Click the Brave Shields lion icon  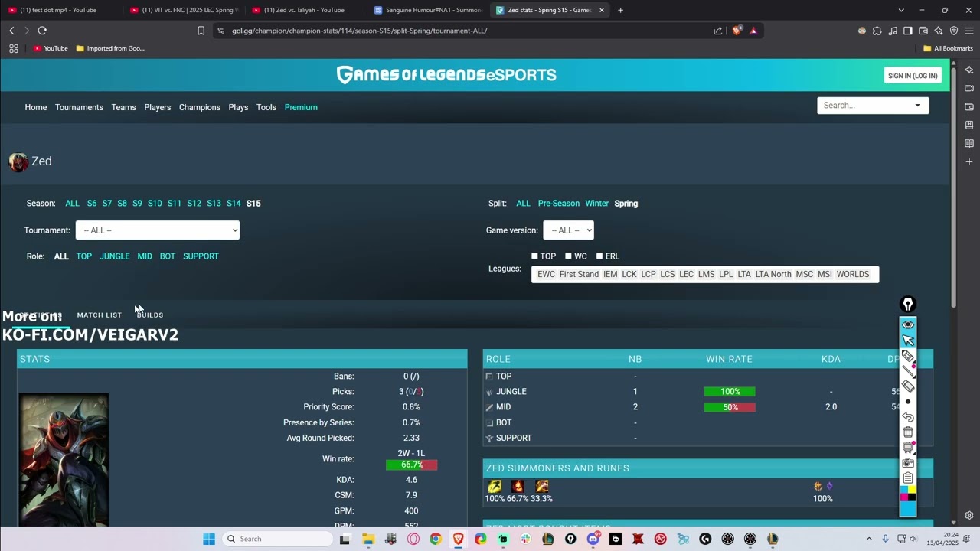(737, 31)
